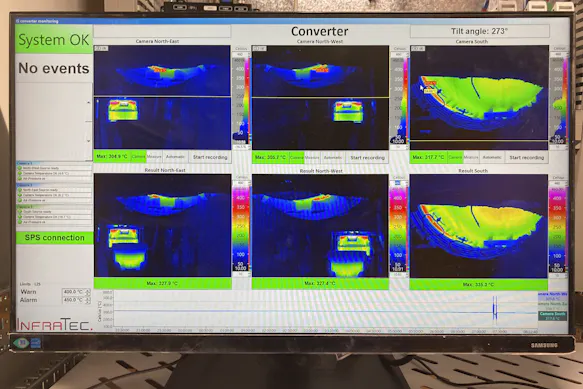
Task: Click the InfraTec logo
Action: (54, 324)
